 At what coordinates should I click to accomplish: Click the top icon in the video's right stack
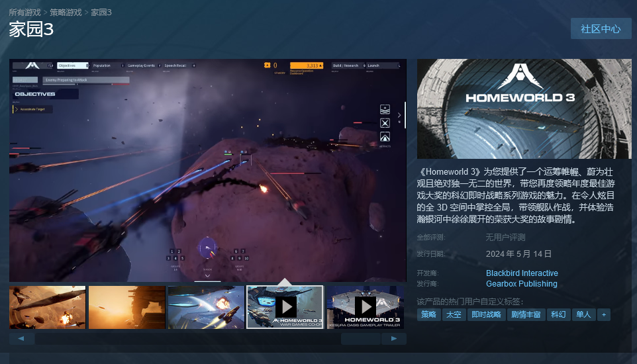[x=385, y=109]
